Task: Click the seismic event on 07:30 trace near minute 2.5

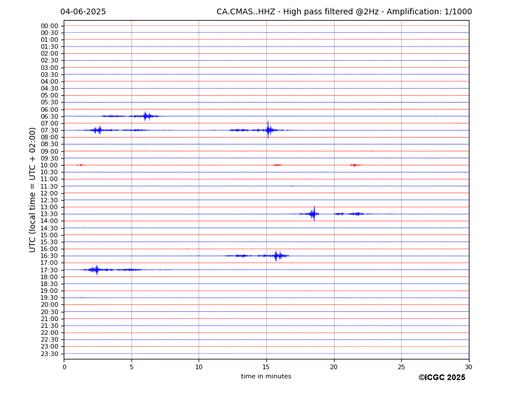Action: [x=98, y=130]
